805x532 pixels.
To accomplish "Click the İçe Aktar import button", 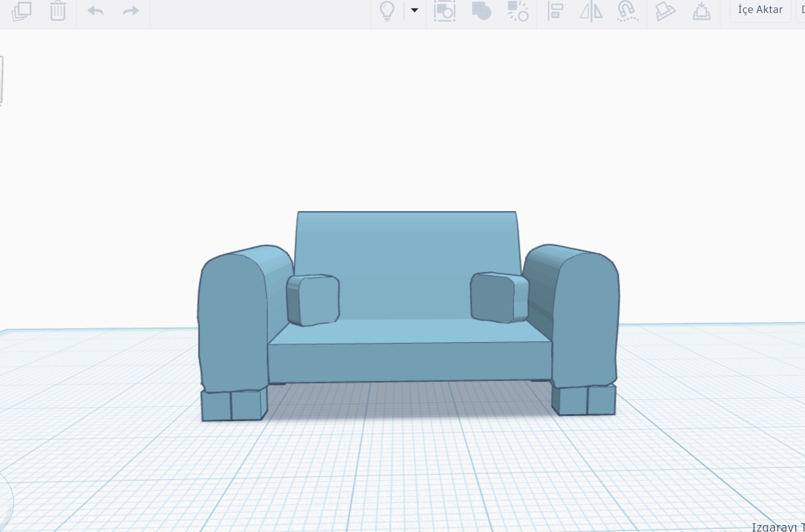I will click(x=760, y=10).
